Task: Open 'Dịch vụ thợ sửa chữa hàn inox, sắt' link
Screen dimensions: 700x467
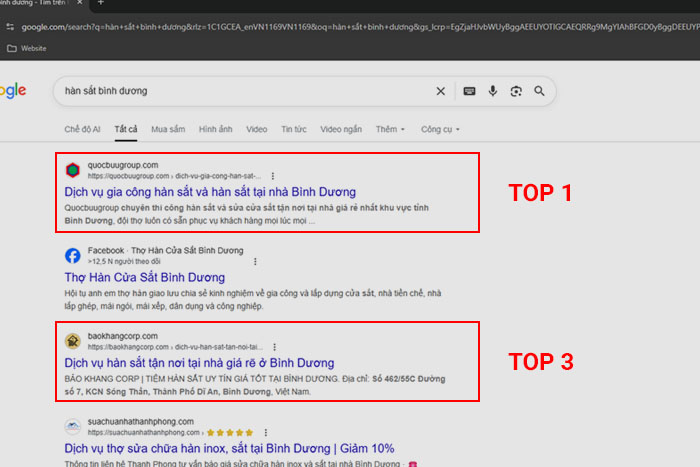Action: [229, 448]
